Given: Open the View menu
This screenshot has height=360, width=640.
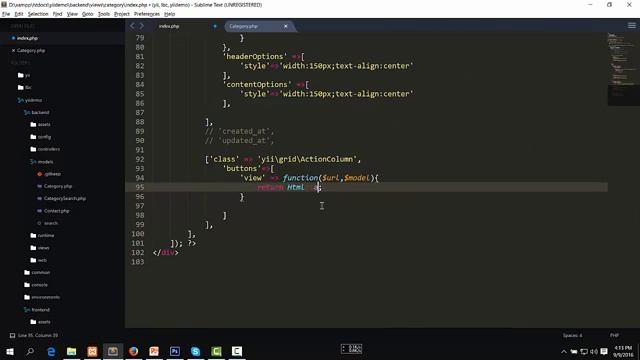Looking at the screenshot, I should [x=72, y=14].
